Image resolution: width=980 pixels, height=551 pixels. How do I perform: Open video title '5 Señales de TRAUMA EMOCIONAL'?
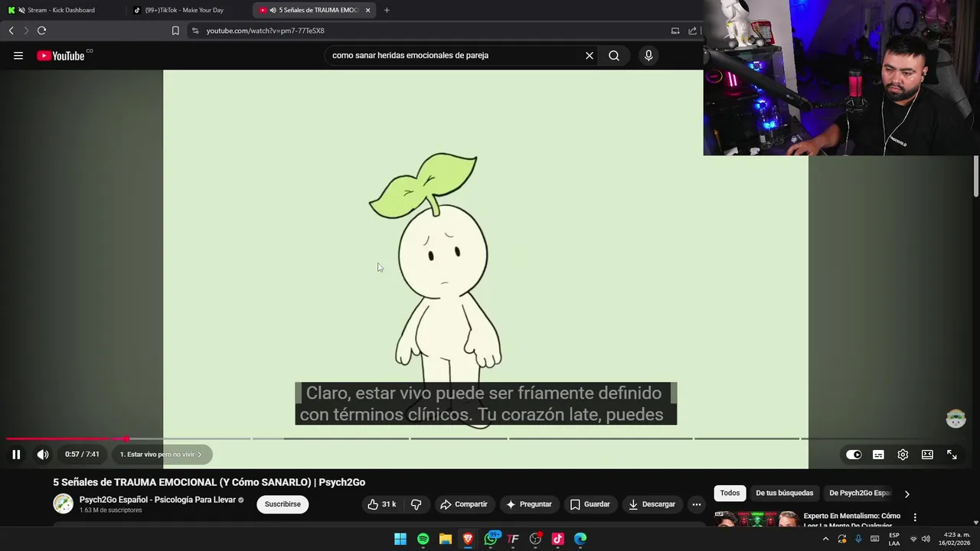coord(209,482)
